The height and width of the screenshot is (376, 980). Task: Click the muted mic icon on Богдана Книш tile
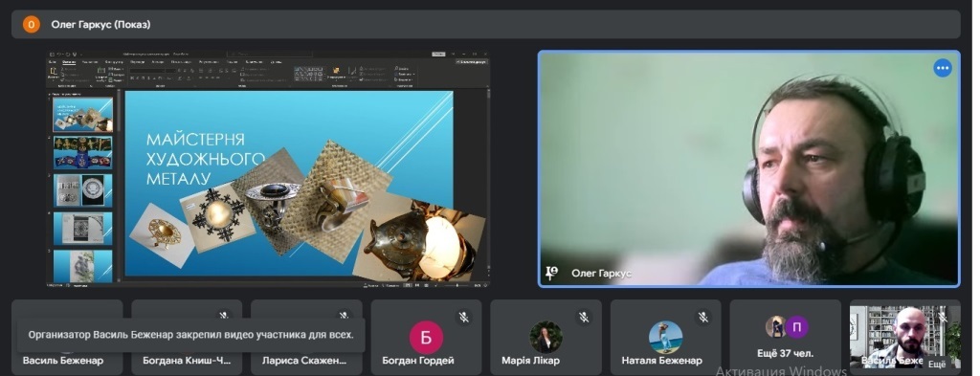[x=223, y=316]
